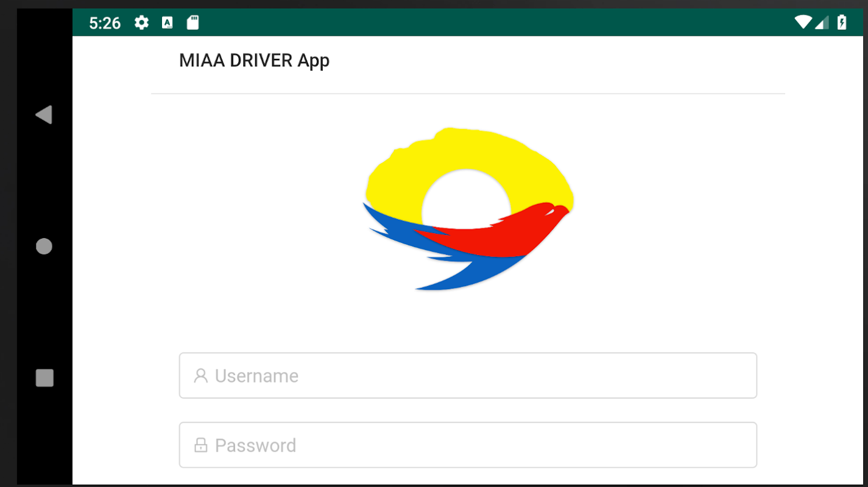Click the battery charging status icon
This screenshot has width=868, height=487.
842,23
